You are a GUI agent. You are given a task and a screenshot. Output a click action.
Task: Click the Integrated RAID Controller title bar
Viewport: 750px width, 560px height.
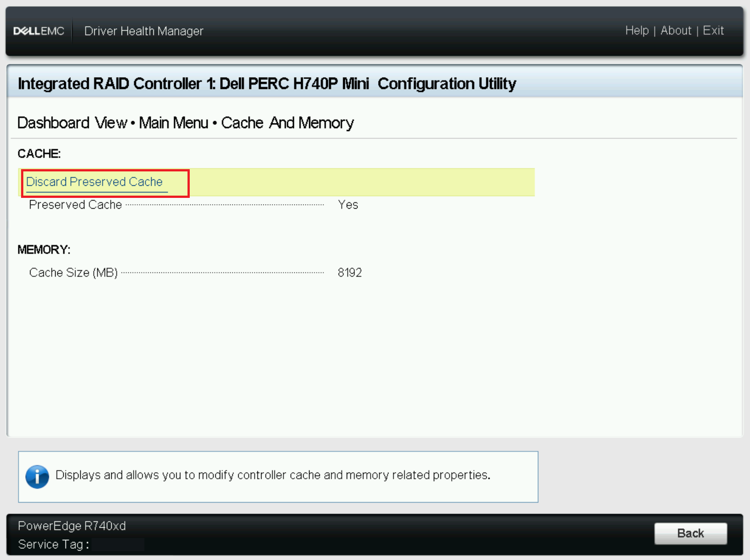click(267, 83)
